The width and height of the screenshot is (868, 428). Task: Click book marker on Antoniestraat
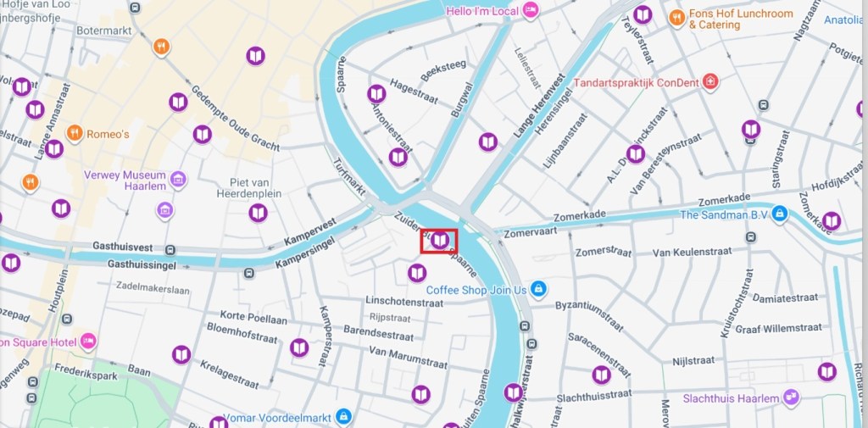tap(398, 158)
